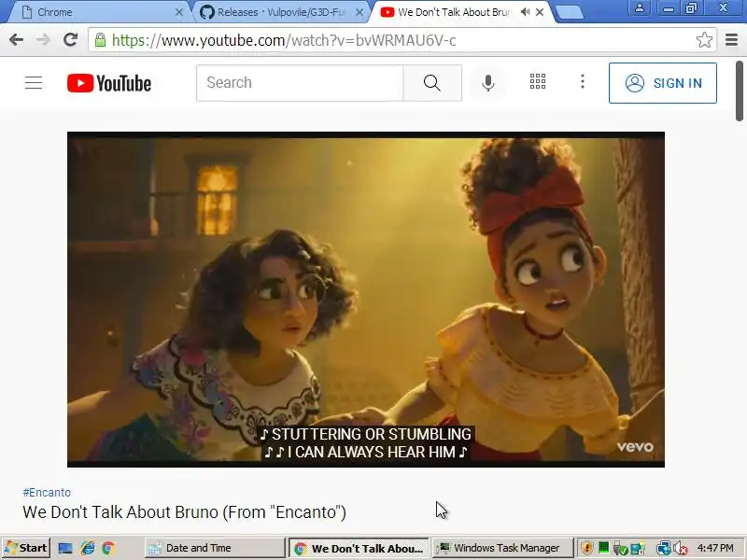The image size is (747, 560).
Task: Open the YouTube apps grid
Action: [x=538, y=82]
